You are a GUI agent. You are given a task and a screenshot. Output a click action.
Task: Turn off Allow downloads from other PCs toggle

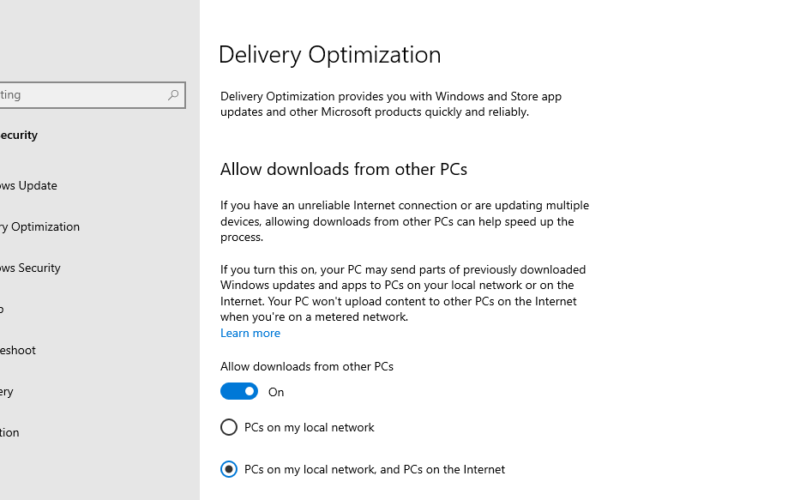click(x=239, y=391)
